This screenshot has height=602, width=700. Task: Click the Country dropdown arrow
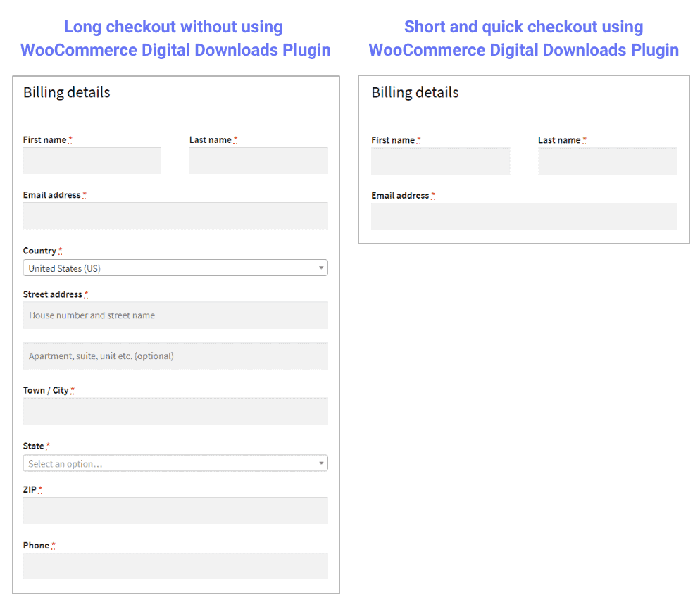coord(321,268)
